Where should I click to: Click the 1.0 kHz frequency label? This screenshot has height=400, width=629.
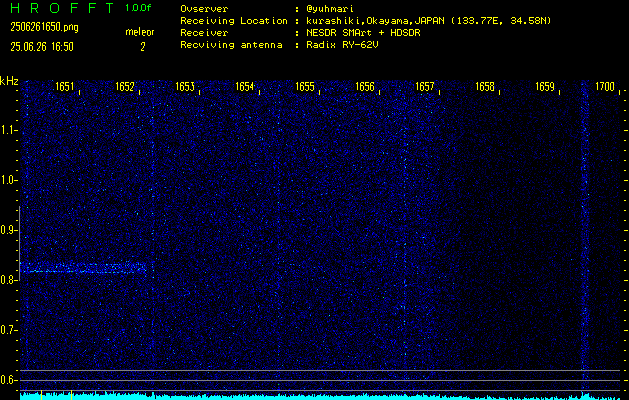(x=9, y=180)
